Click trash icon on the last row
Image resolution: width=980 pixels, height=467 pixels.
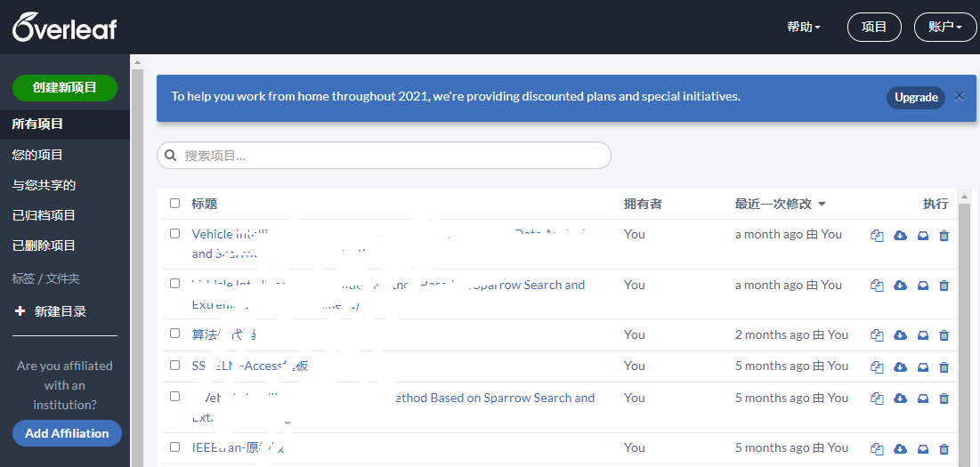pos(944,448)
